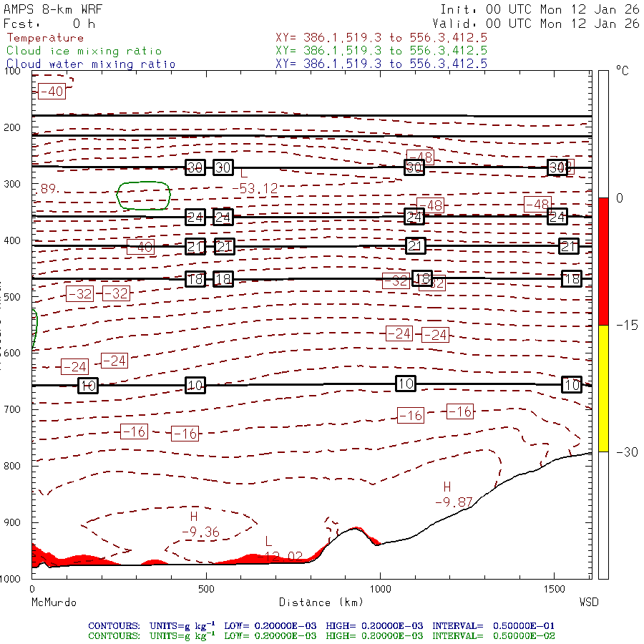Select the blue 'Cloud water mixing ratio' label
The width and height of the screenshot is (644, 644).
91,64
